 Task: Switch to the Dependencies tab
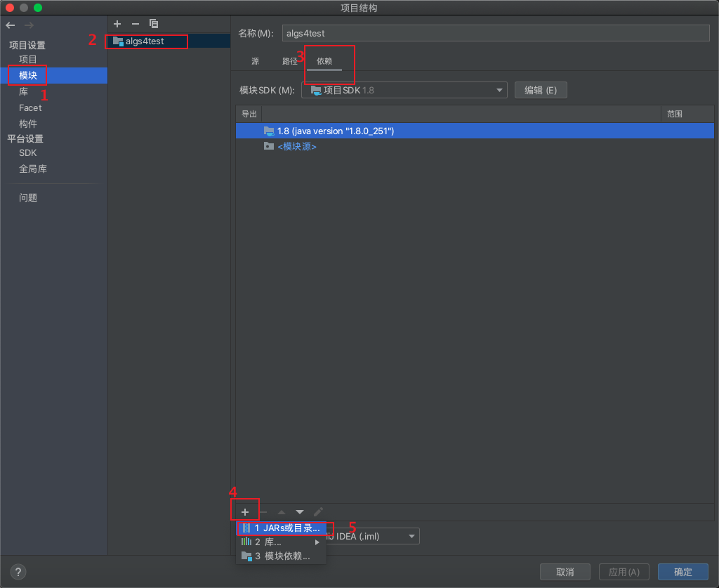324,61
